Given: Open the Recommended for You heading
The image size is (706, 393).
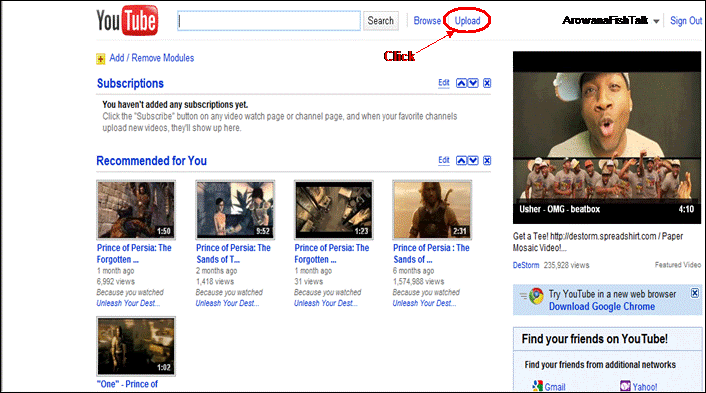Looking at the screenshot, I should 151,161.
